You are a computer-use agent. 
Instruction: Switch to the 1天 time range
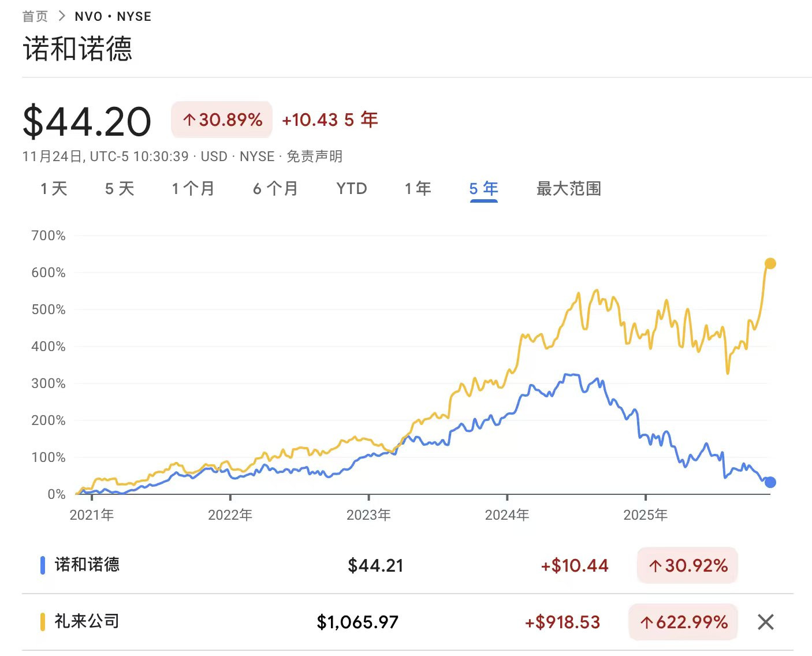(x=53, y=188)
